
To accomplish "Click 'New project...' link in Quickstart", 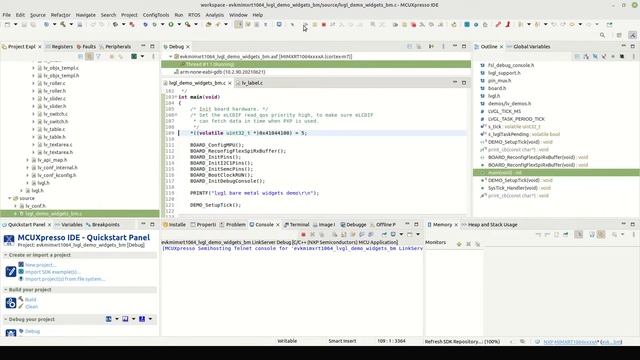I will [x=40, y=265].
